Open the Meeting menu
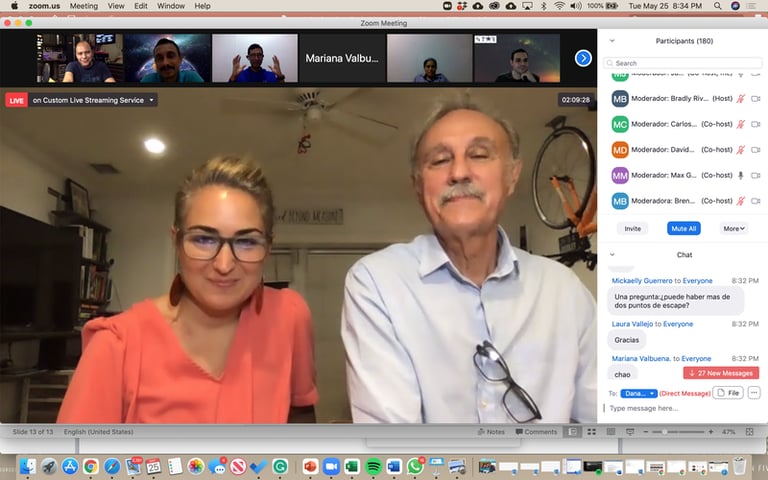This screenshot has height=480, width=768. (x=84, y=6)
